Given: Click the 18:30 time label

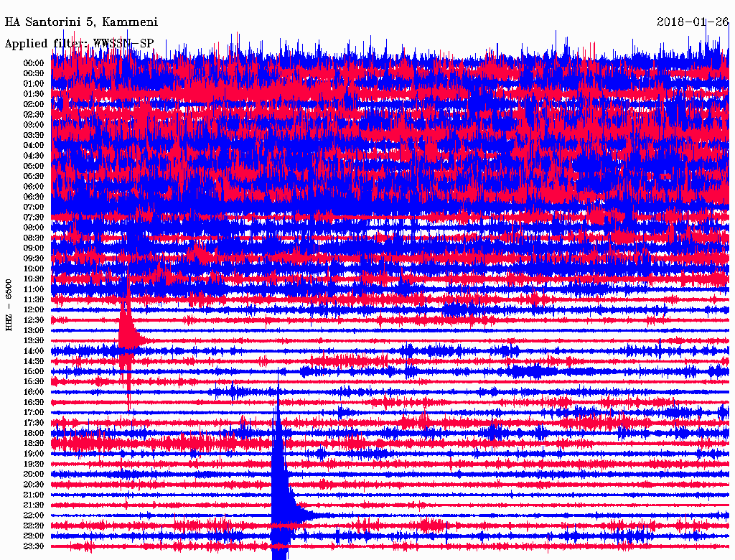Looking at the screenshot, I should [34, 444].
